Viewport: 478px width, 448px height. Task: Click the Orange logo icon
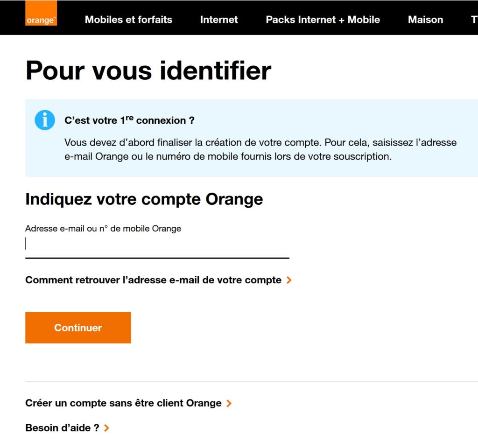point(41,12)
